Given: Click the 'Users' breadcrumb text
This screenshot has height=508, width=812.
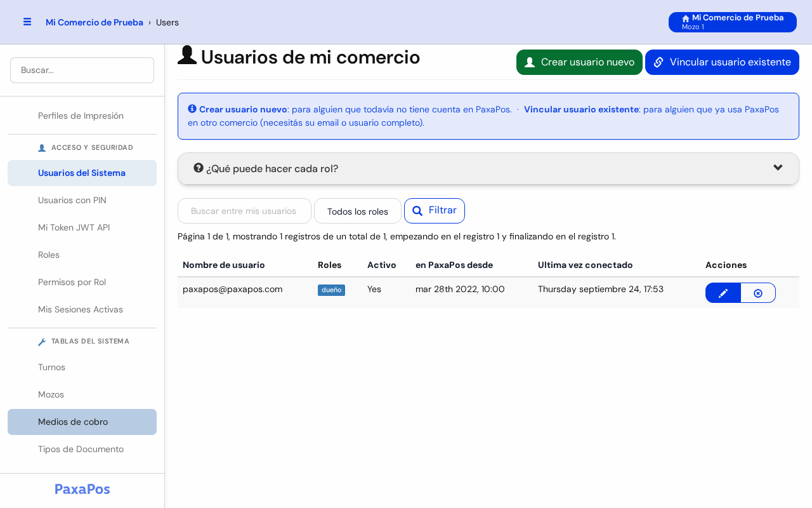Looking at the screenshot, I should (x=167, y=22).
